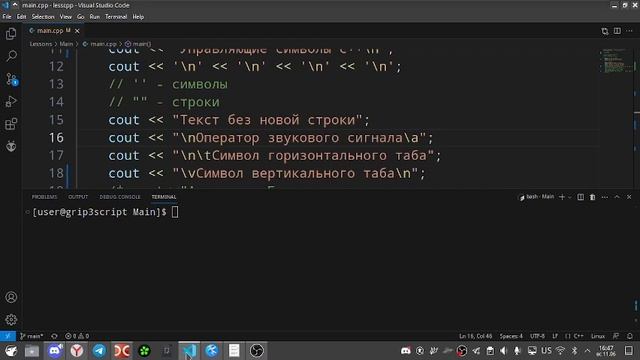Change end of line sequence LF

(555, 336)
